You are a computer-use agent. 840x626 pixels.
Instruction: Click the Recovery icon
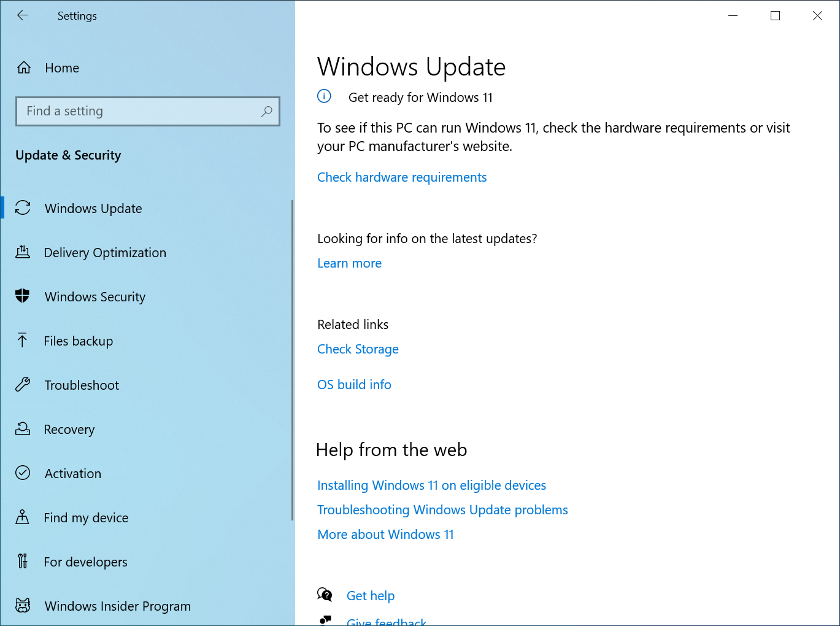point(23,429)
